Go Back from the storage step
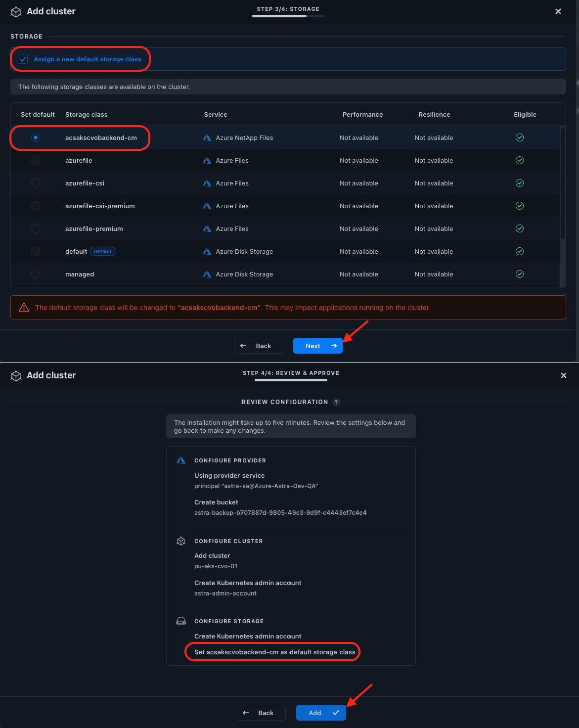The height and width of the screenshot is (728, 579). (258, 346)
